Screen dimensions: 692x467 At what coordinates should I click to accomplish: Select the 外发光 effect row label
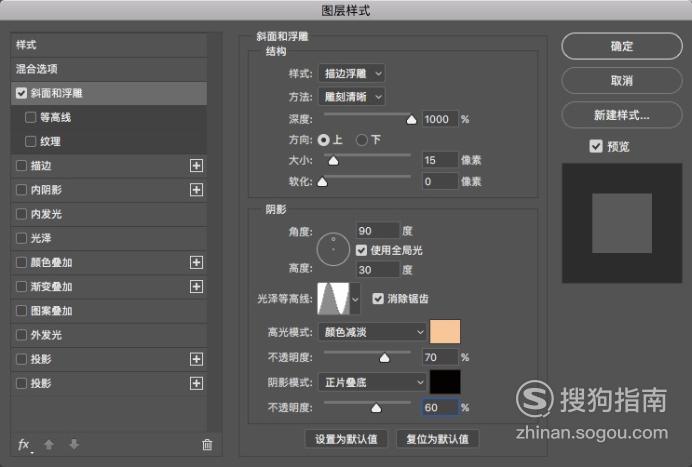(x=46, y=335)
